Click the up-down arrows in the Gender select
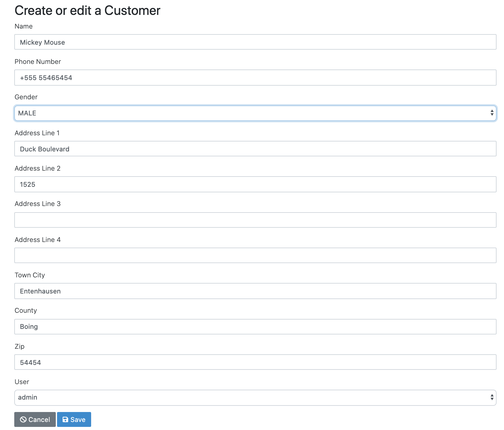The width and height of the screenshot is (504, 430). pyautogui.click(x=492, y=113)
